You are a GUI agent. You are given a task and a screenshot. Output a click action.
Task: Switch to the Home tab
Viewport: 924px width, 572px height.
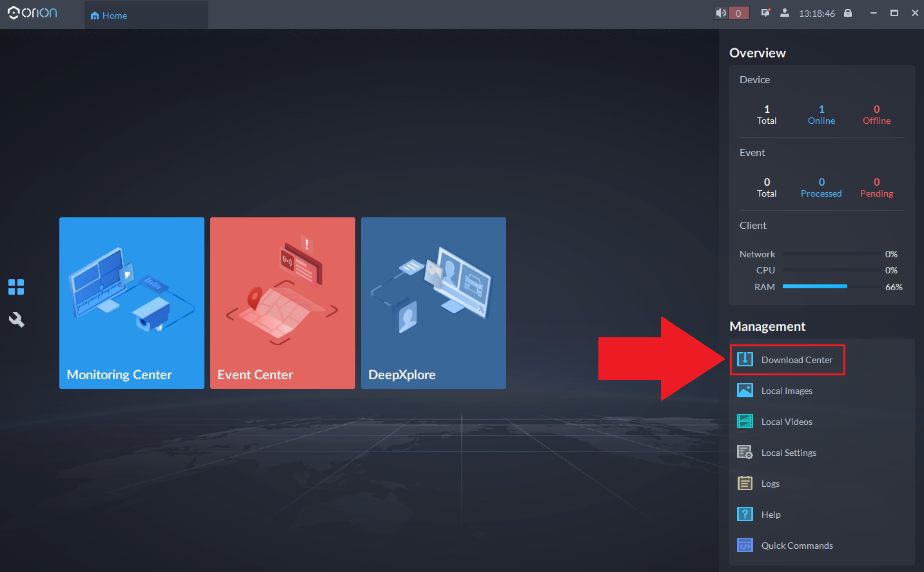click(108, 15)
